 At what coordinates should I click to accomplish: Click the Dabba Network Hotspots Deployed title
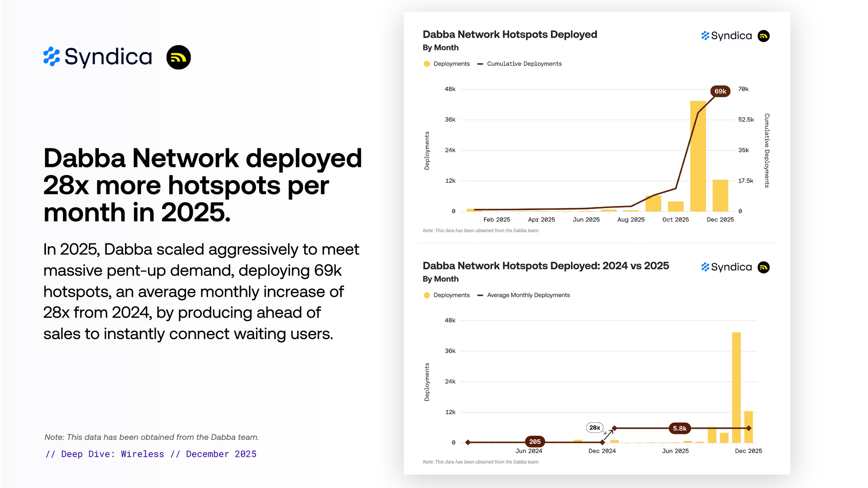(x=510, y=34)
